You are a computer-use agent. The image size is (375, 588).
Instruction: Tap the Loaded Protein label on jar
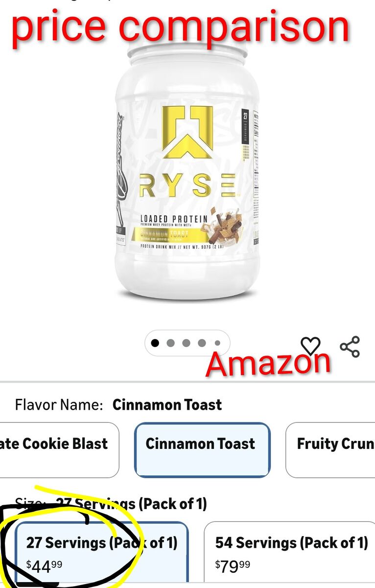pos(174,219)
